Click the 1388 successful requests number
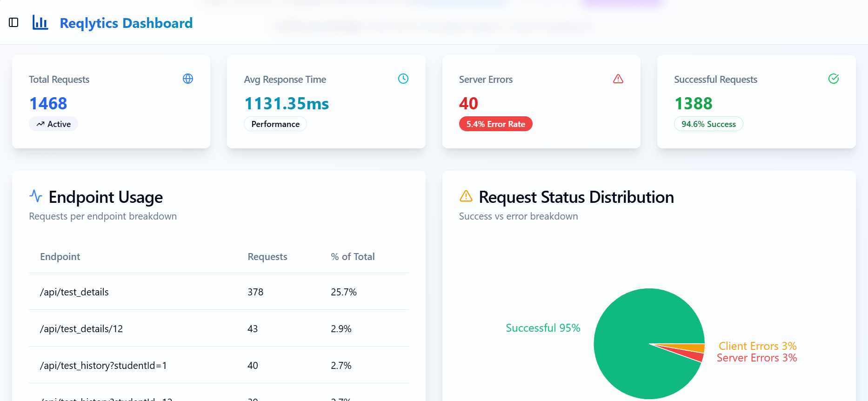868x401 pixels. pyautogui.click(x=693, y=103)
